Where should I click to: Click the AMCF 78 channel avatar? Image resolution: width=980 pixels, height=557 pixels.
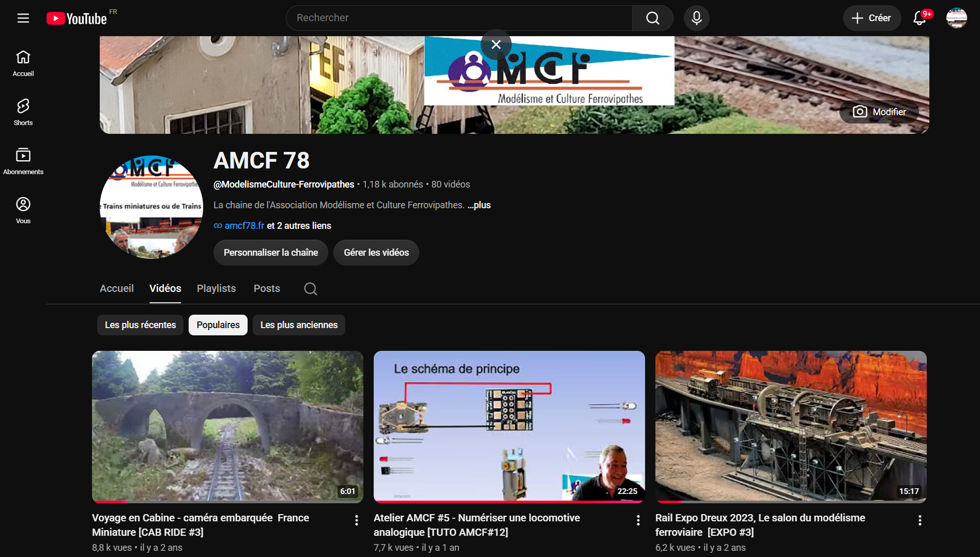(x=151, y=207)
